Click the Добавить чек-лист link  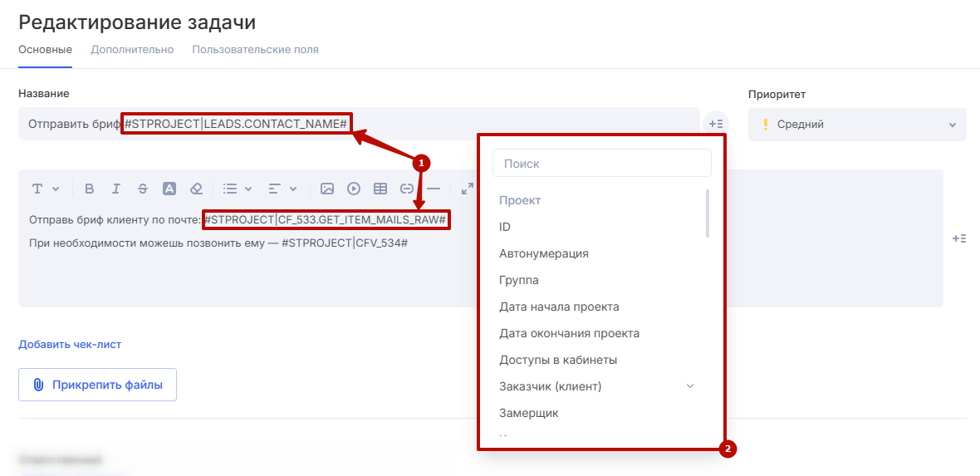pyautogui.click(x=70, y=344)
